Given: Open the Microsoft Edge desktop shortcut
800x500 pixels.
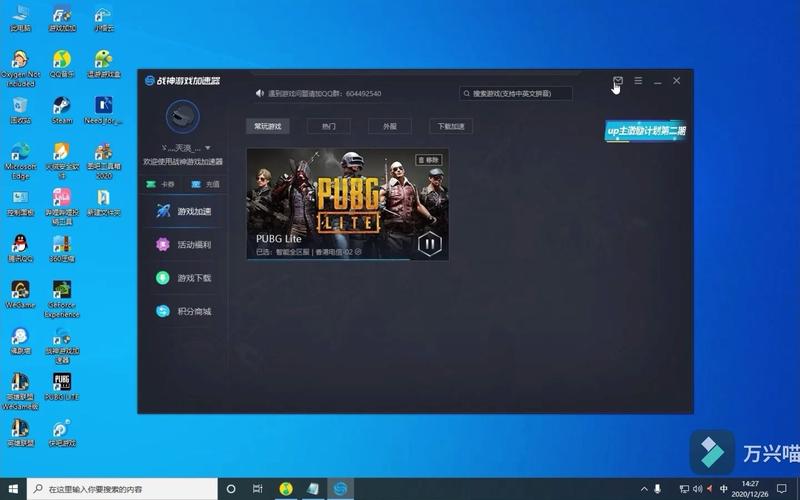Looking at the screenshot, I should 20,161.
